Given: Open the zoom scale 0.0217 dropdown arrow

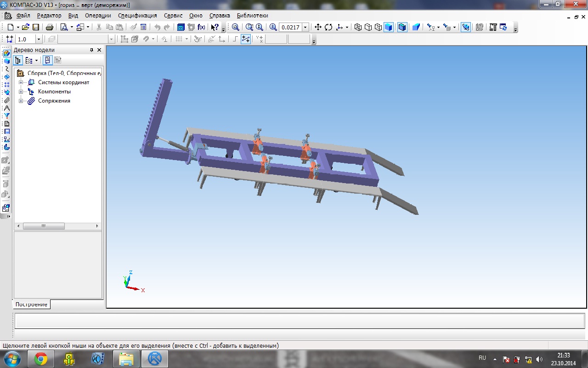Looking at the screenshot, I should (x=305, y=27).
